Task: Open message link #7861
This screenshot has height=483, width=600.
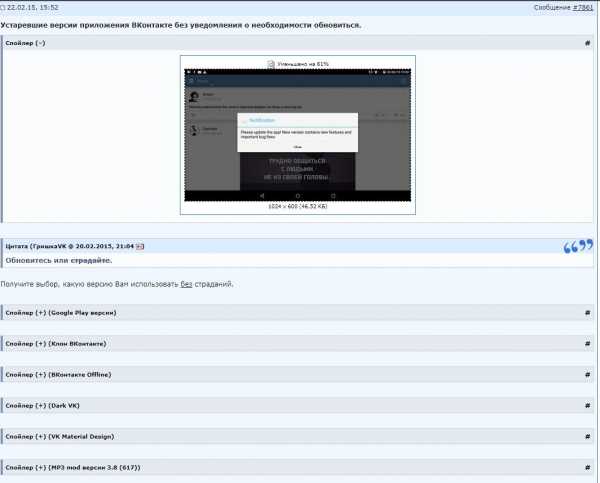Action: (582, 8)
